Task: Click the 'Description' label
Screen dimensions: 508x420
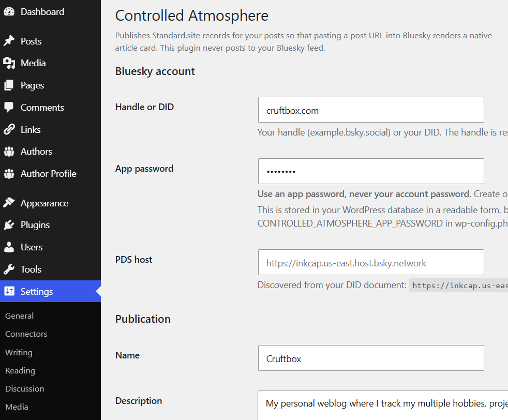Action: tap(139, 401)
